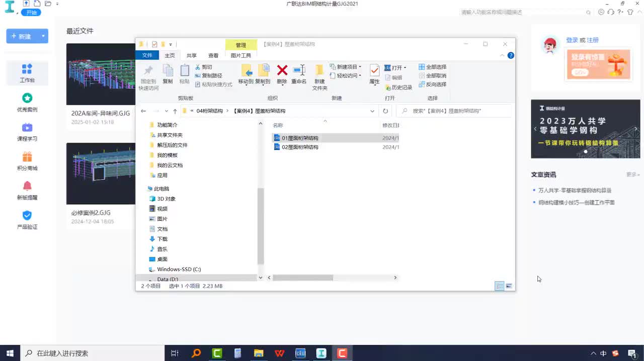
Task: Click the Explorer refresh button
Action: click(385, 111)
